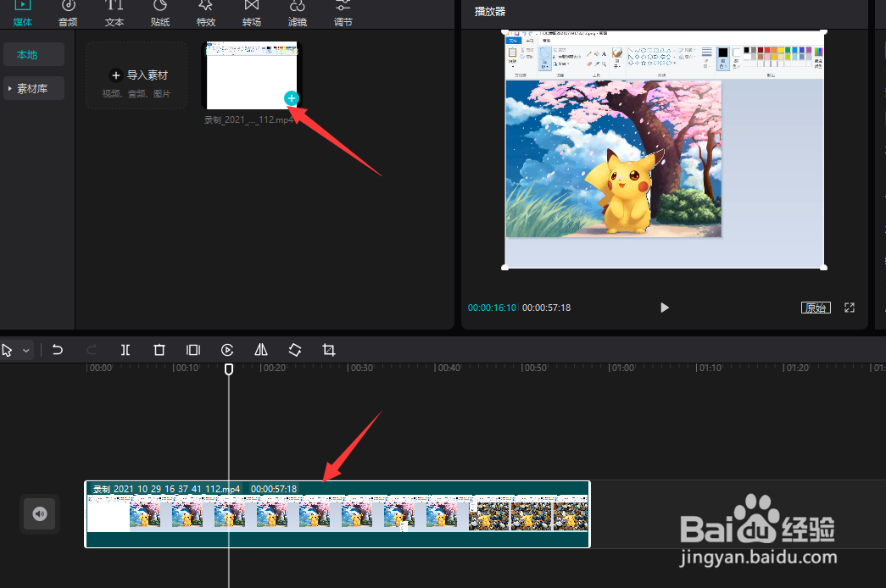Viewport: 886px width, 588px height.
Task: Open the 滤镜 filters tab
Action: (298, 14)
